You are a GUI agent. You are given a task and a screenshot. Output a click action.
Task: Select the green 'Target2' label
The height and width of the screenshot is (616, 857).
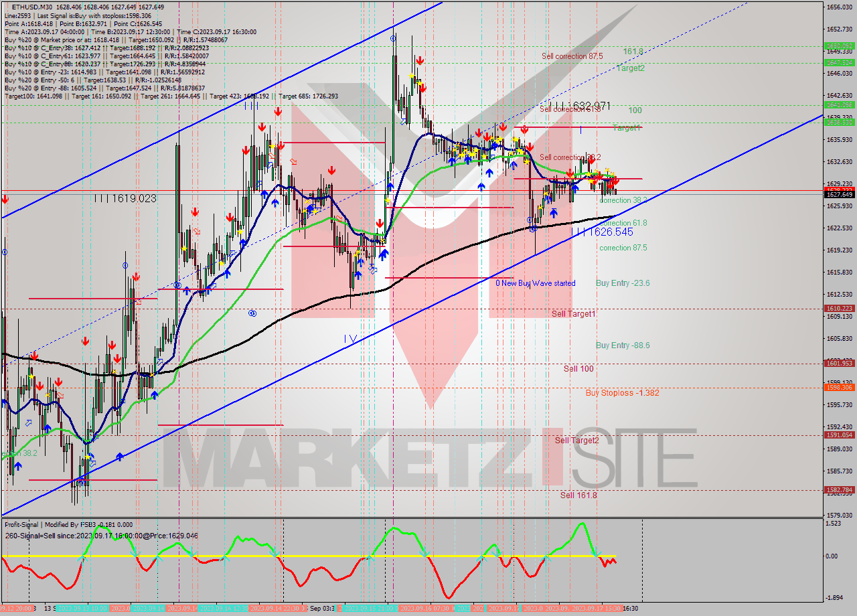[631, 68]
